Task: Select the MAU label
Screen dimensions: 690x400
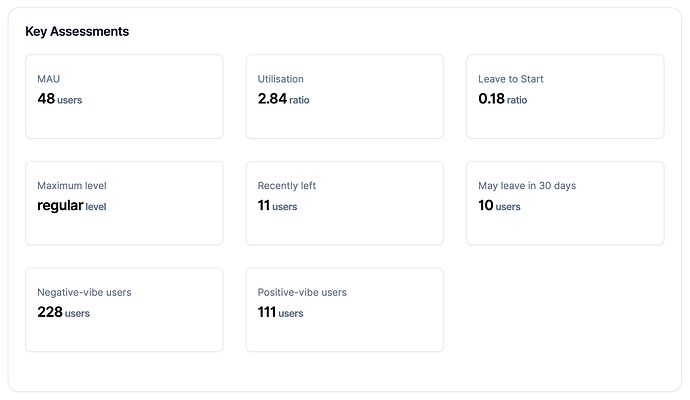Action: coord(48,79)
